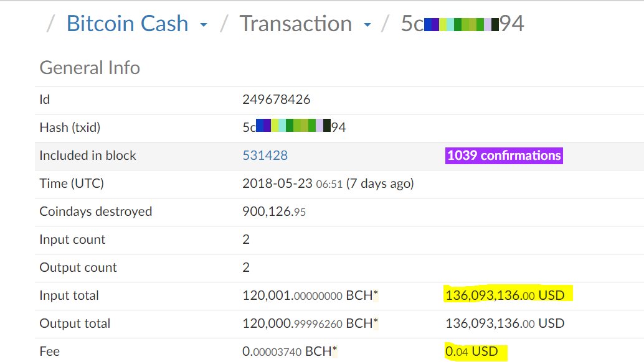Open block 531428 link

coord(265,155)
